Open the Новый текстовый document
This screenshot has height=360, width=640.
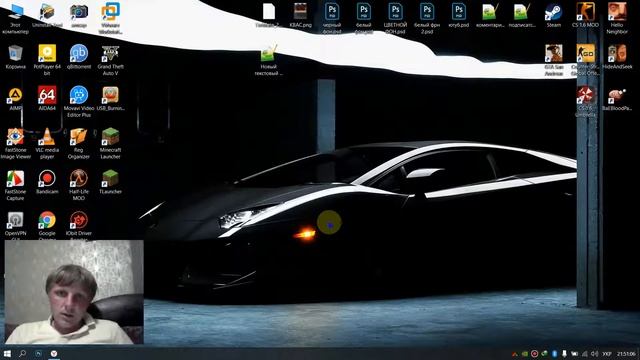tap(268, 60)
